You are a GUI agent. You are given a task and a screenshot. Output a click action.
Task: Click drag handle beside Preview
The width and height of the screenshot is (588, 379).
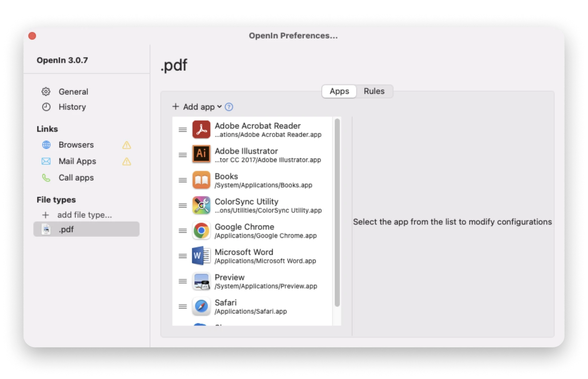pyautogui.click(x=183, y=281)
